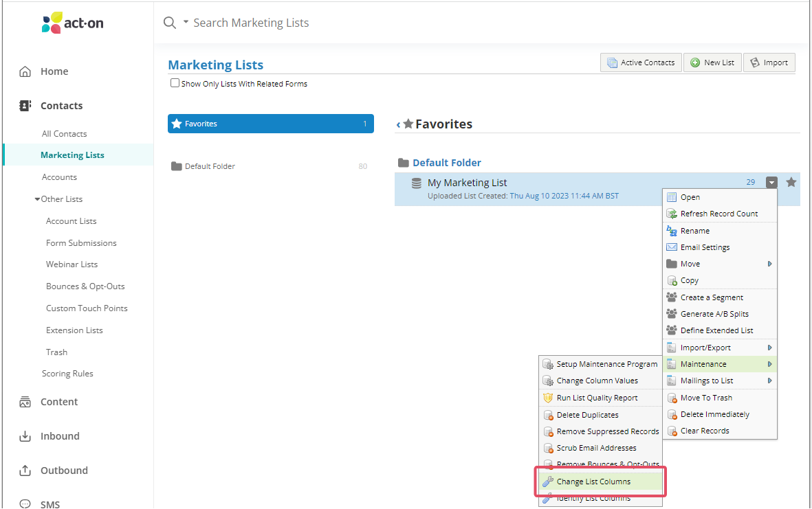The width and height of the screenshot is (812, 509).
Task: Open Account Lists
Action: (x=71, y=221)
